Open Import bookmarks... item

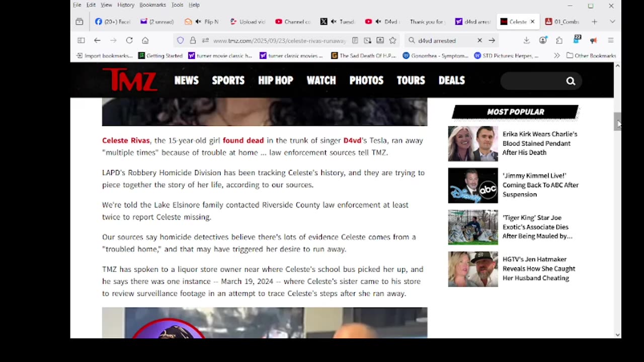105,56
